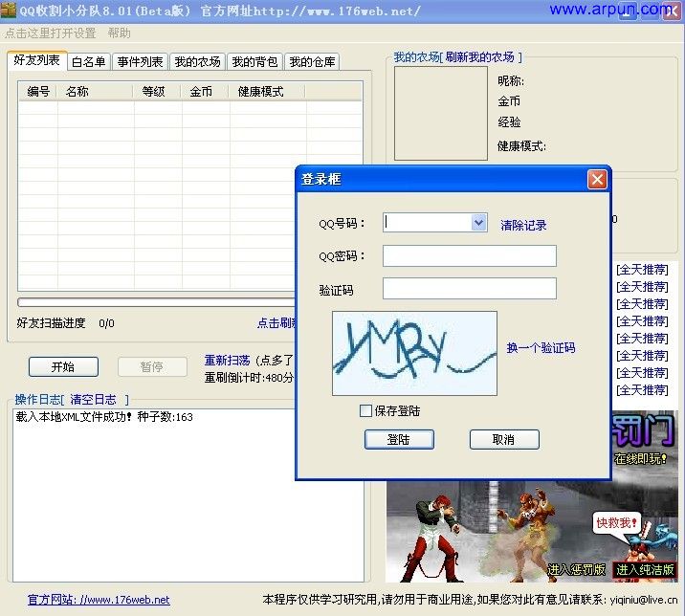
Task: Sort friend list by 编号 column header
Action: 38,91
